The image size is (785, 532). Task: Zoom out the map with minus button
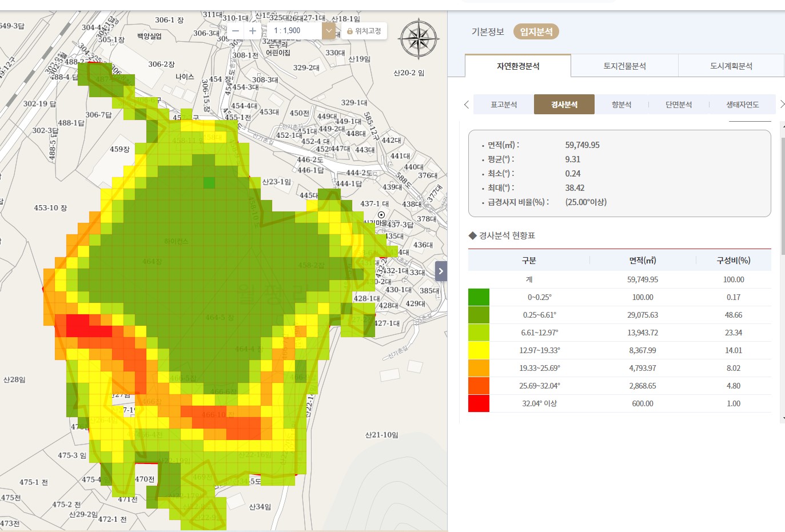(236, 31)
